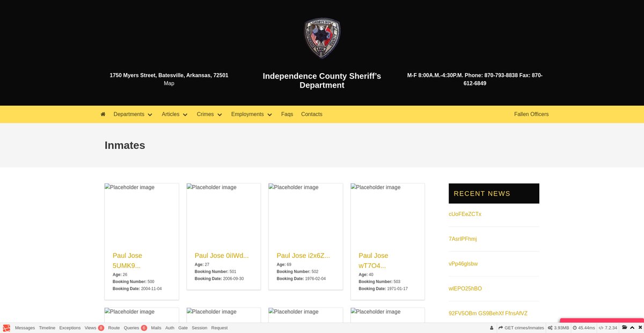
Task: Open inmate Paul Jose i2x6Z... profile link
Action: (x=303, y=256)
